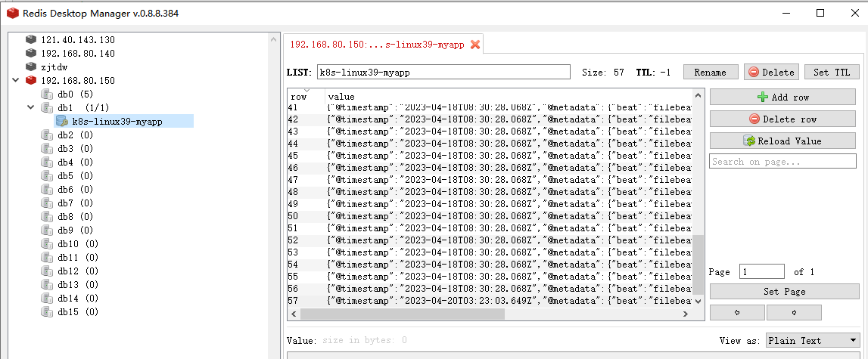Image resolution: width=868 pixels, height=359 pixels.
Task: Click the red connected server icon for 192.168.80.150
Action: 31,80
